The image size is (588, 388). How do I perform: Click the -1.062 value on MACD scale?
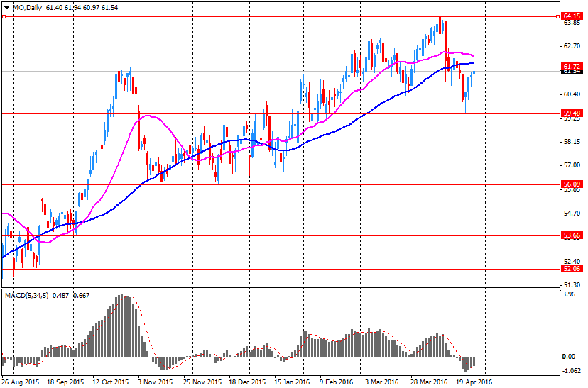point(571,371)
